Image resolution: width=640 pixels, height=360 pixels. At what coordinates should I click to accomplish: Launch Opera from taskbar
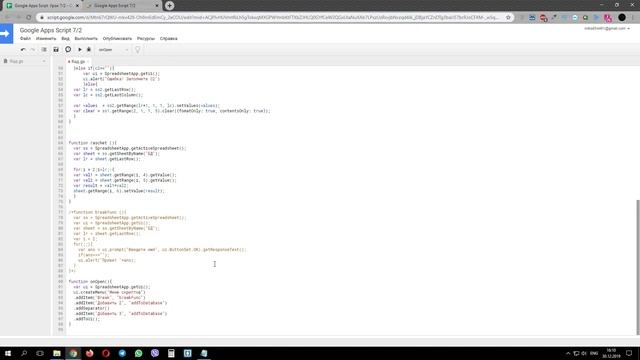point(106,353)
